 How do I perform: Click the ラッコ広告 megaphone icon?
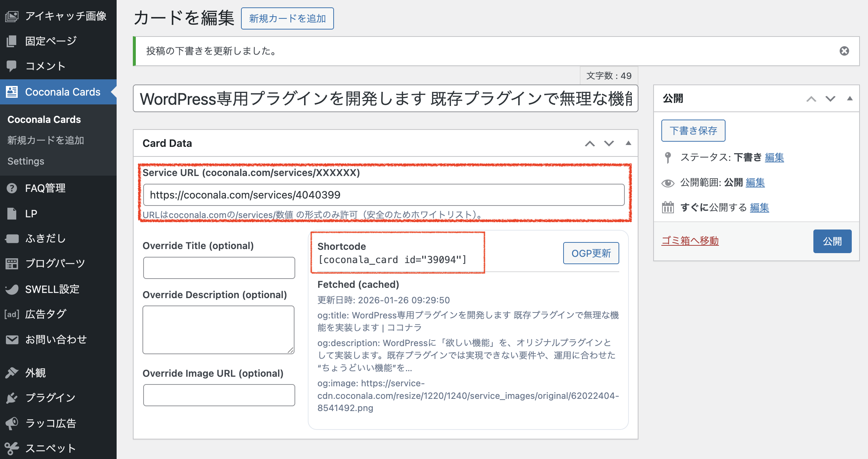pos(12,423)
